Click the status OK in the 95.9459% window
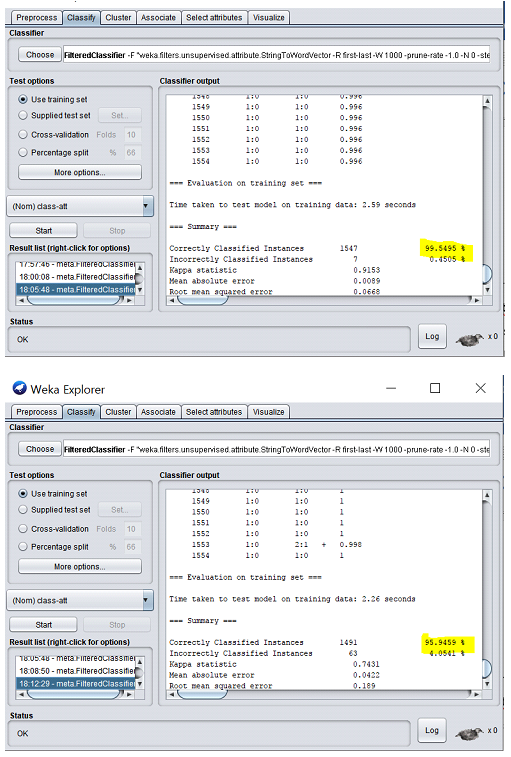Screen dimensions: 511x757 pos(22,733)
